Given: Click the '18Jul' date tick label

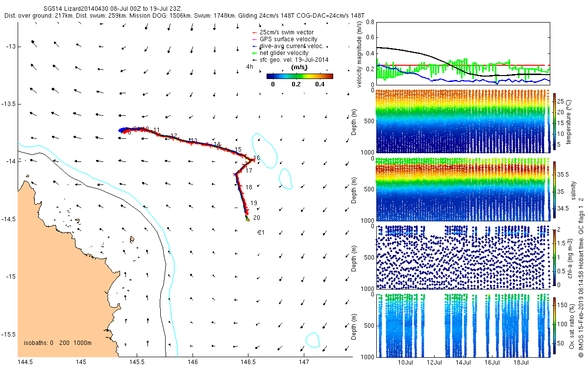Looking at the screenshot, I should (x=521, y=363).
